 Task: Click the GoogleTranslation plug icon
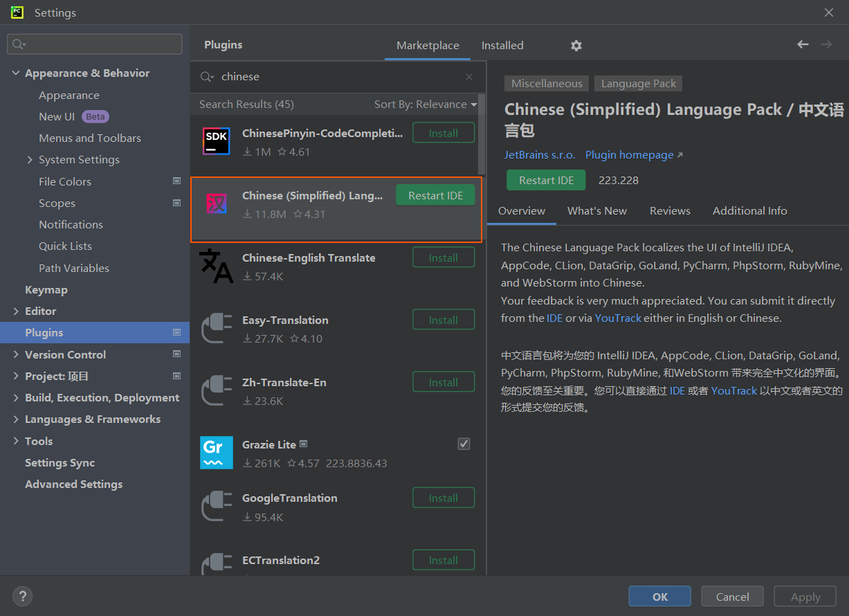216,506
